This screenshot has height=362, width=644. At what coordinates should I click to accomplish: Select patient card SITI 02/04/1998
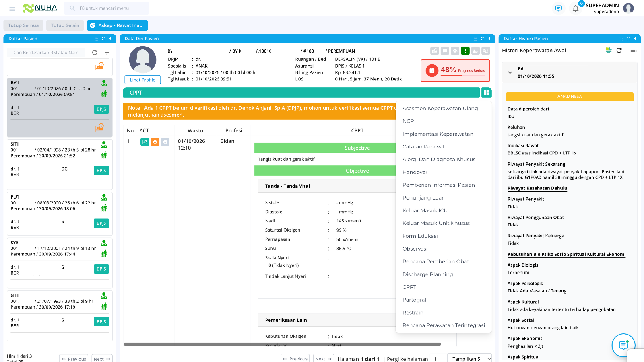pyautogui.click(x=60, y=165)
